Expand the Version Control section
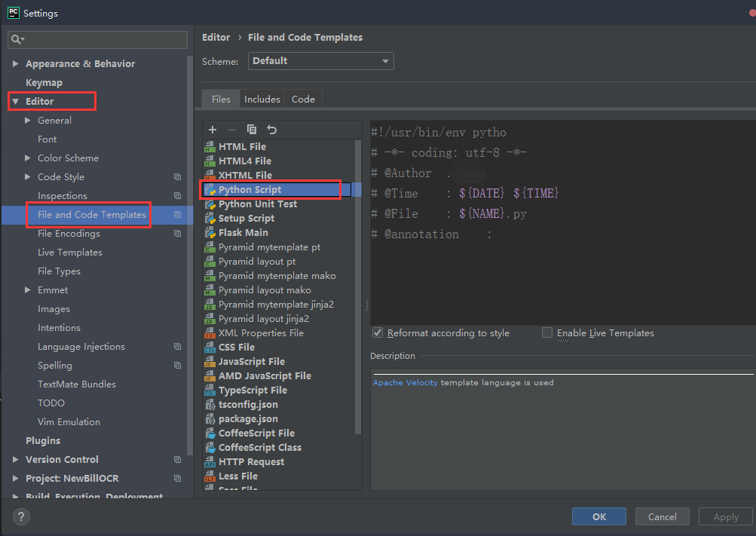The width and height of the screenshot is (756, 536). (15, 459)
